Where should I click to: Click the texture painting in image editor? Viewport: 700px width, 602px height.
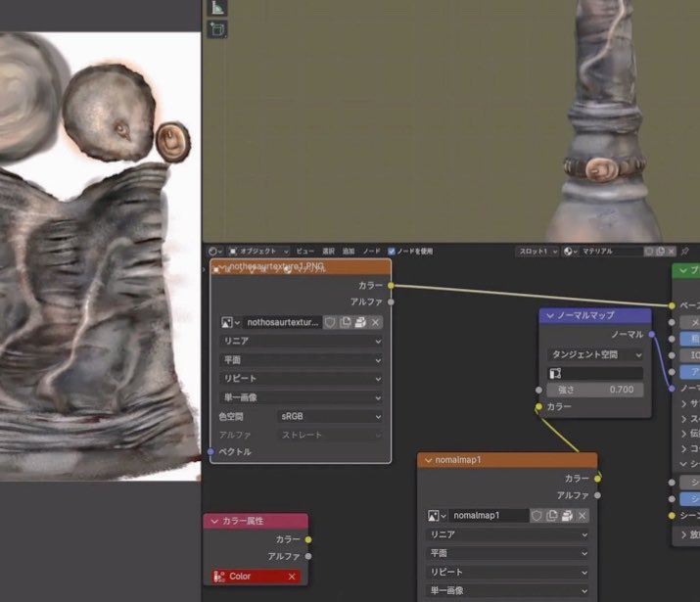(x=99, y=256)
